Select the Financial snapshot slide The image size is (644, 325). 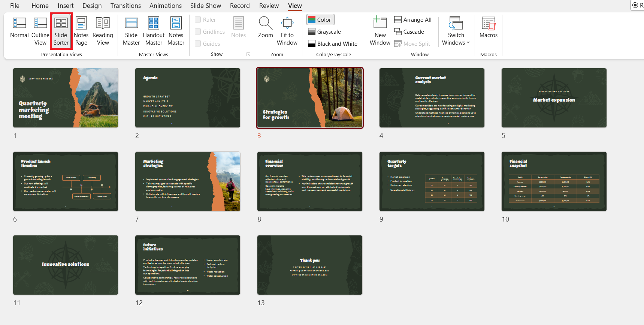[554, 181]
